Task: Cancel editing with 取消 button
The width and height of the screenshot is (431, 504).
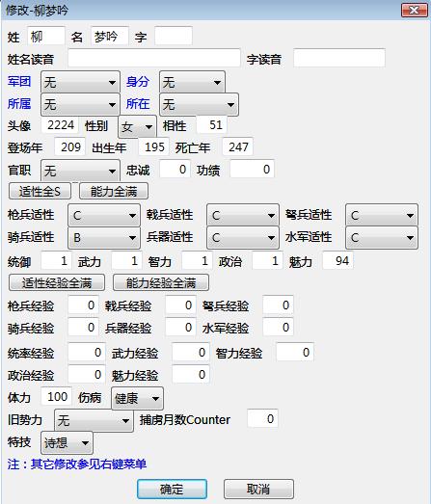Action: 258,489
